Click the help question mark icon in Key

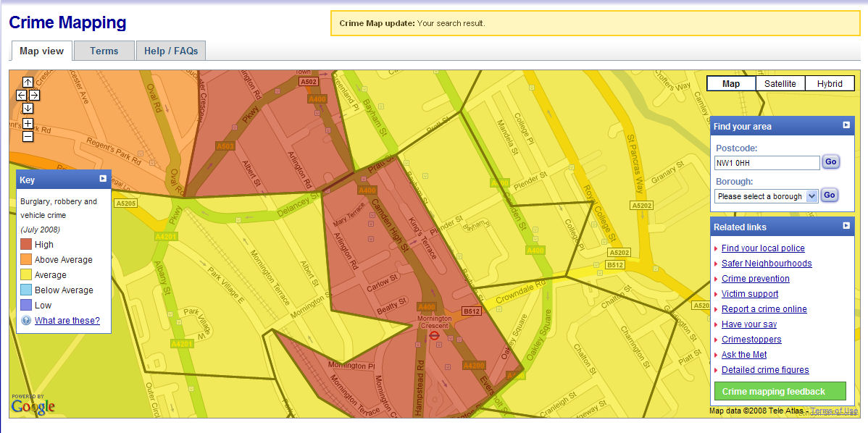[x=26, y=321]
